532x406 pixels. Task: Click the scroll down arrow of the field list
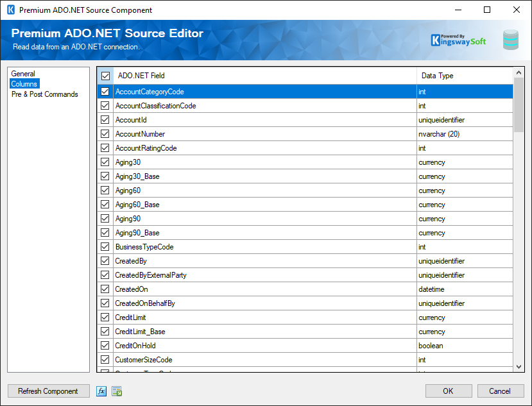(x=519, y=367)
